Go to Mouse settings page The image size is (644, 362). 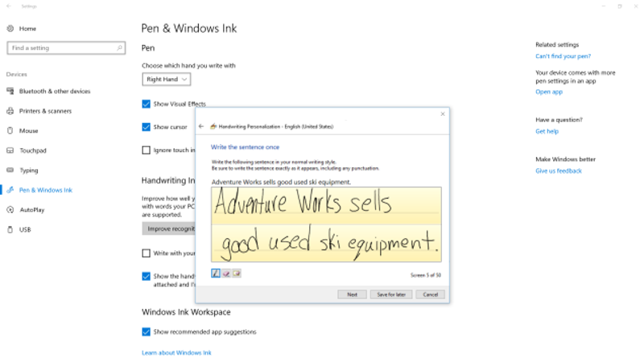click(28, 130)
